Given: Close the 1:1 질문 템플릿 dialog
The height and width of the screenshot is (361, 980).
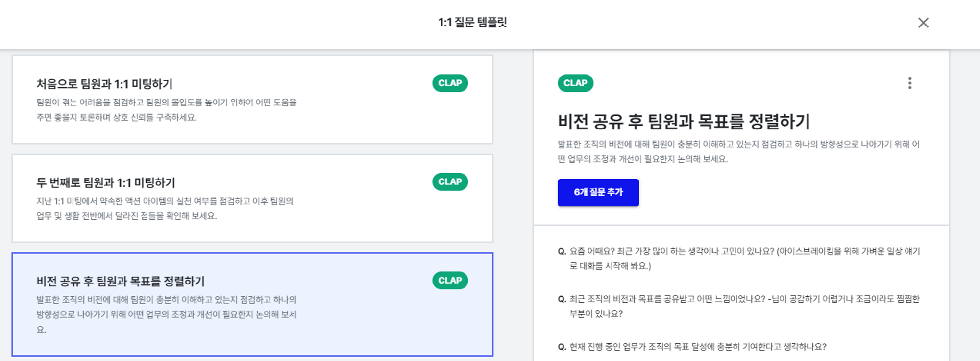Looking at the screenshot, I should [923, 23].
